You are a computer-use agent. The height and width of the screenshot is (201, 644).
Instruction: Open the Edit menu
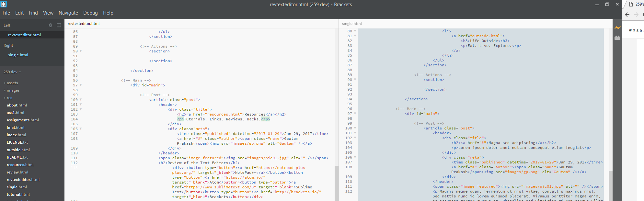pos(19,13)
